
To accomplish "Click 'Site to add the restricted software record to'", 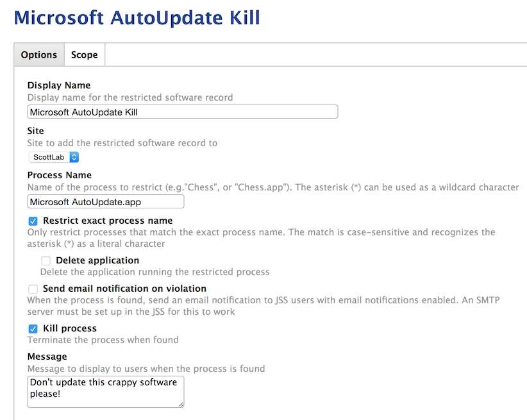I will 122,143.
